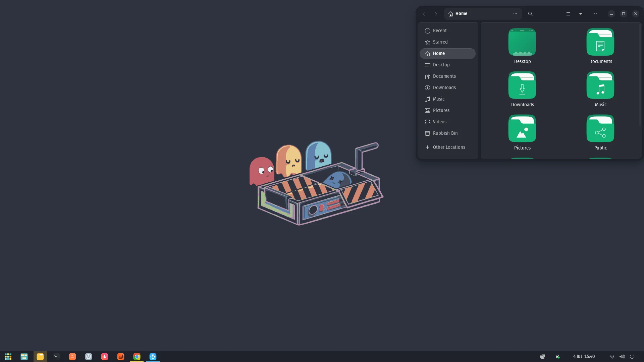
Task: Open the path bar options beside Home
Action: pos(515,14)
